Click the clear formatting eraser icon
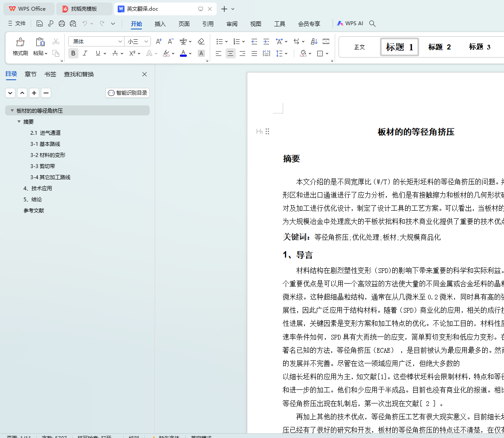This screenshot has width=504, height=438. coord(201,41)
